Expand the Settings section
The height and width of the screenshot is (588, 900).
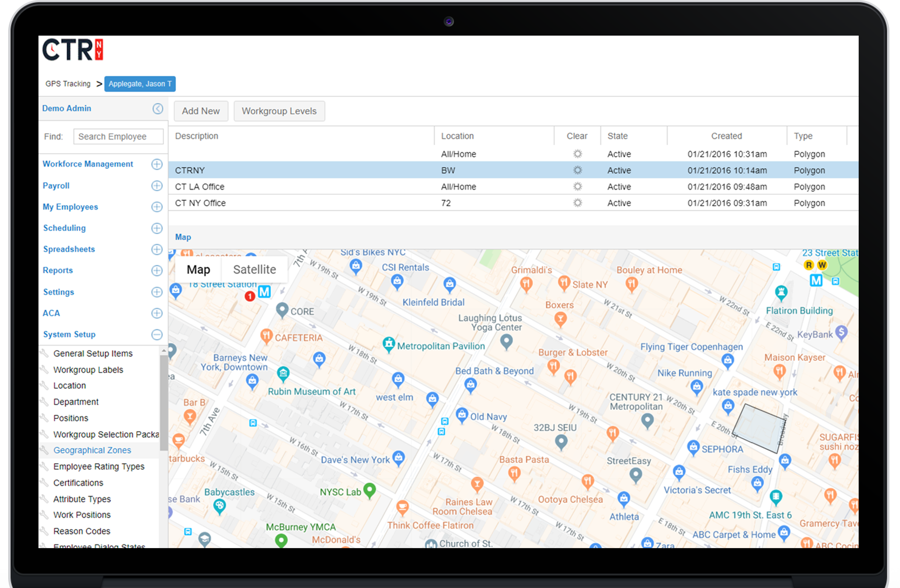157,292
